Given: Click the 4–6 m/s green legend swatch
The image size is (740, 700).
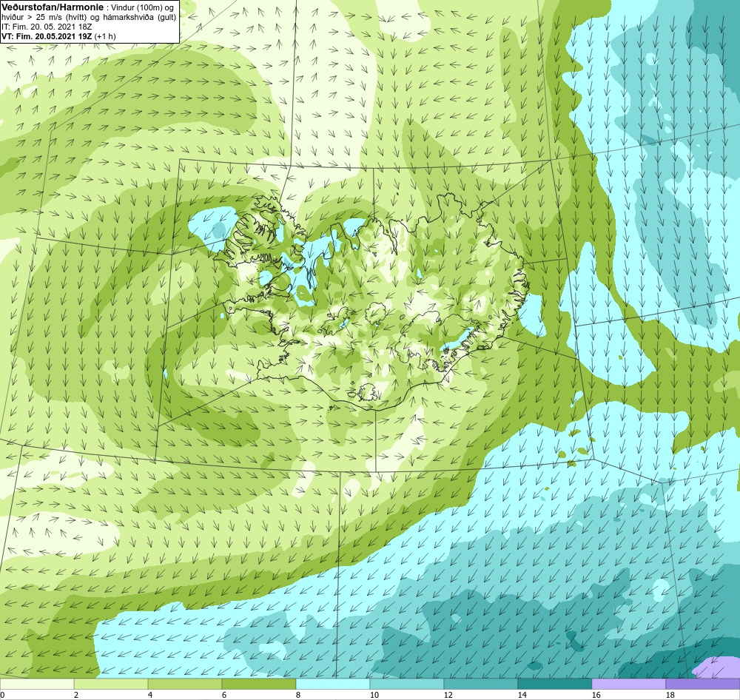Looking at the screenshot, I should click(x=185, y=684).
